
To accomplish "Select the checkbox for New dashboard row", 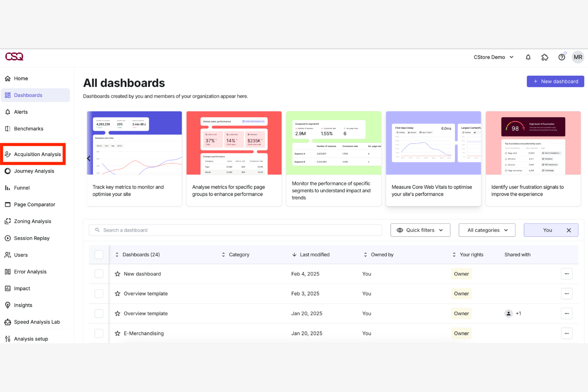I will pyautogui.click(x=99, y=274).
